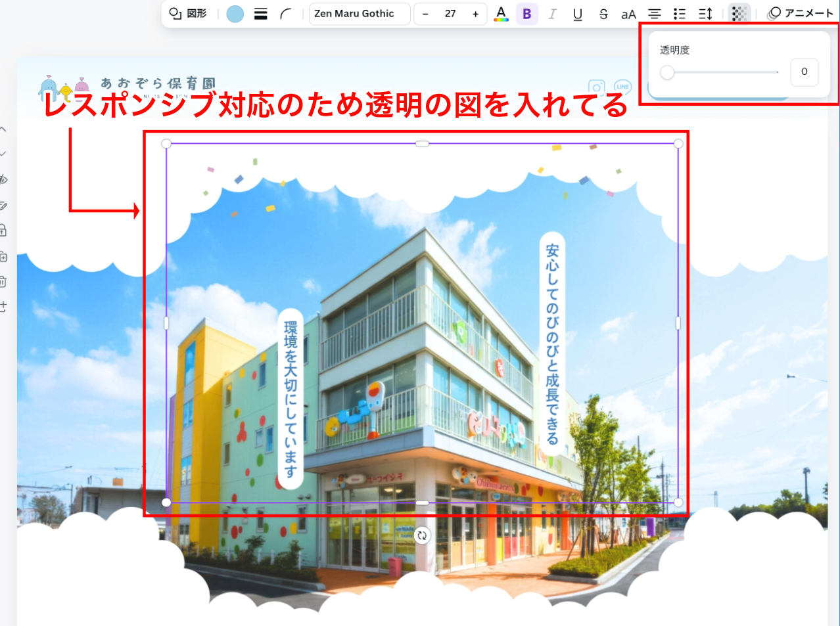This screenshot has width=840, height=626.
Task: Toggle bold formatting off
Action: pyautogui.click(x=526, y=14)
